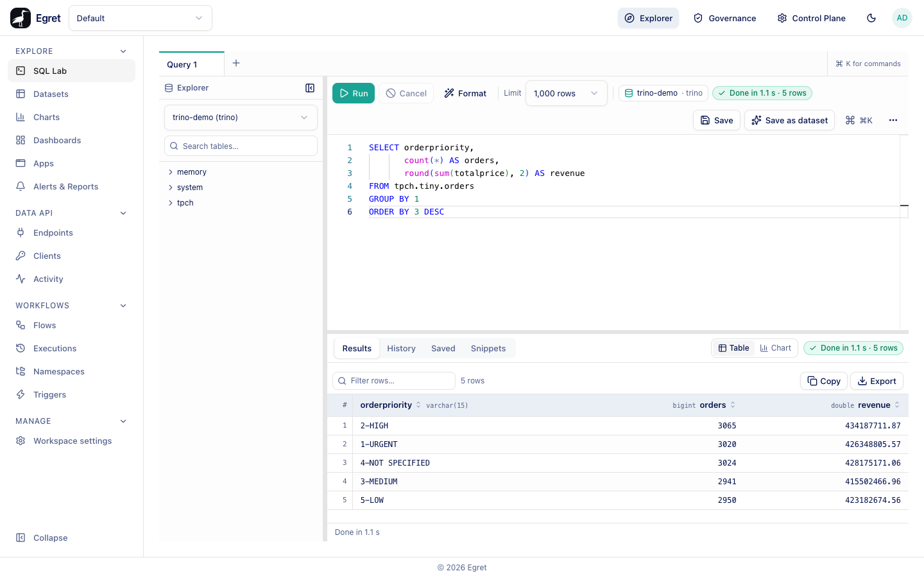
Task: Open the Default workspace dropdown
Action: pyautogui.click(x=141, y=18)
